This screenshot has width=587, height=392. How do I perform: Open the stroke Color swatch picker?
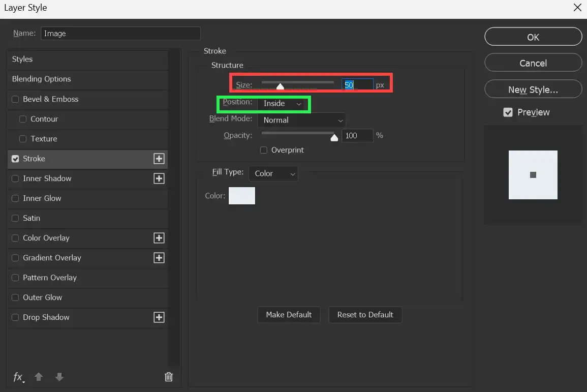pos(242,195)
